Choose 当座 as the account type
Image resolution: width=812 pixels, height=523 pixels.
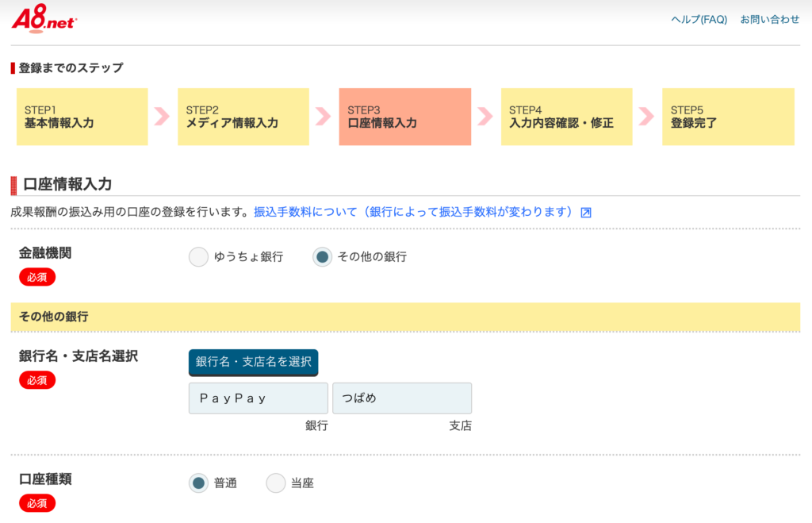pos(275,483)
